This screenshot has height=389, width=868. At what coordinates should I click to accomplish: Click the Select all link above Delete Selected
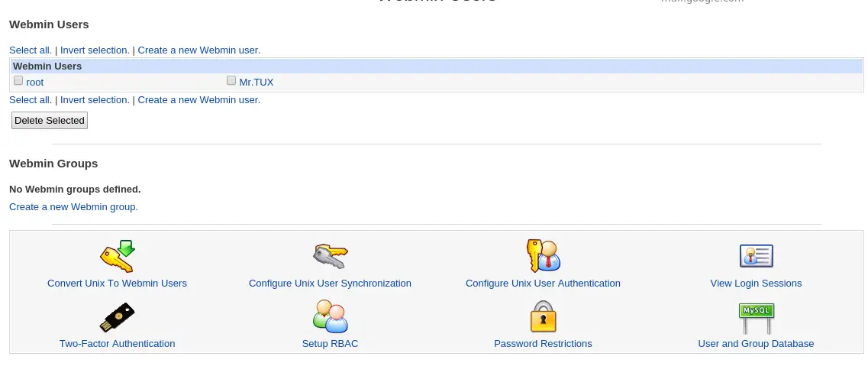pyautogui.click(x=31, y=100)
